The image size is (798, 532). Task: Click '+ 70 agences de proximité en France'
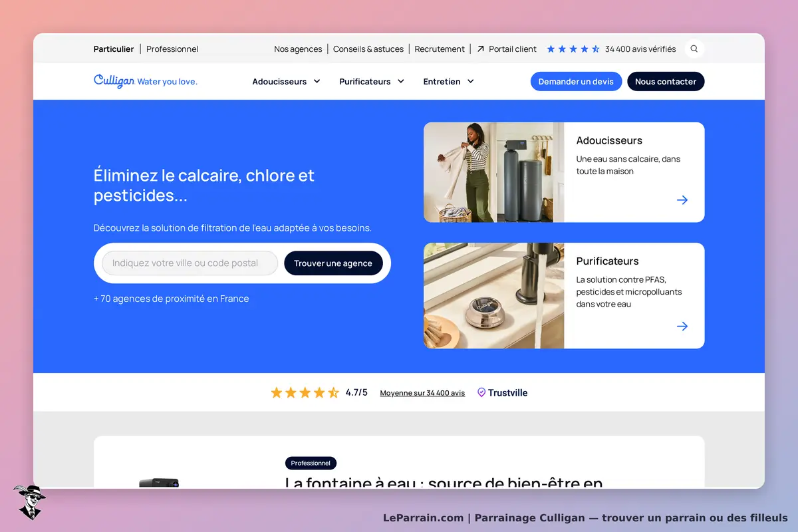(171, 299)
